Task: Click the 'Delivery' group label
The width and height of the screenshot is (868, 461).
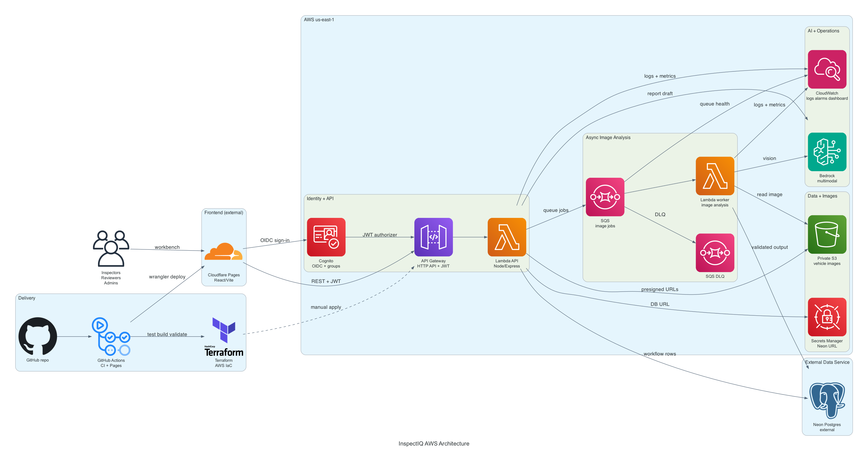Action: [27, 298]
